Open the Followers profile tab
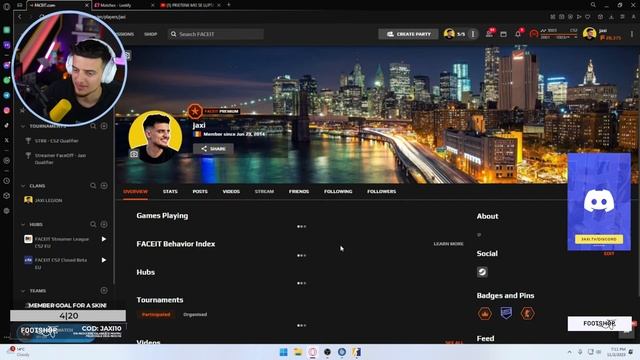This screenshot has height=360, width=640. coord(381,191)
